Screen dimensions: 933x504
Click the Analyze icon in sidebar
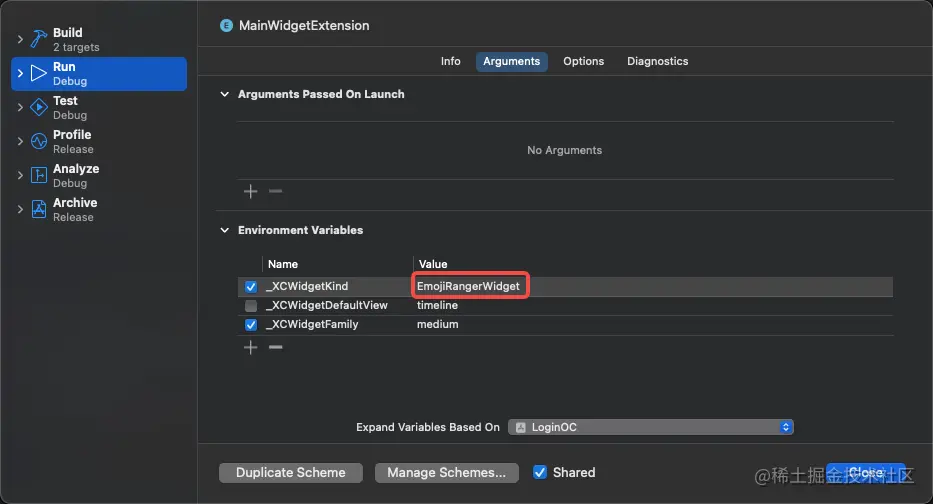(x=39, y=175)
